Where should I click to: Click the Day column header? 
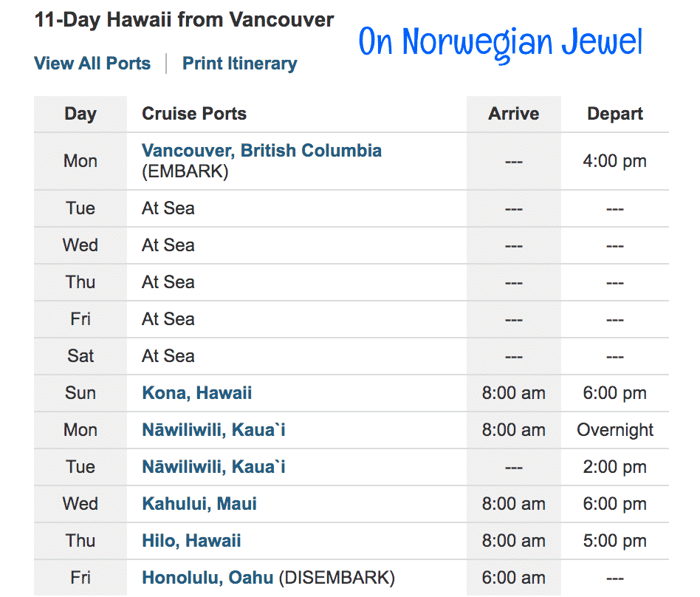tap(80, 114)
